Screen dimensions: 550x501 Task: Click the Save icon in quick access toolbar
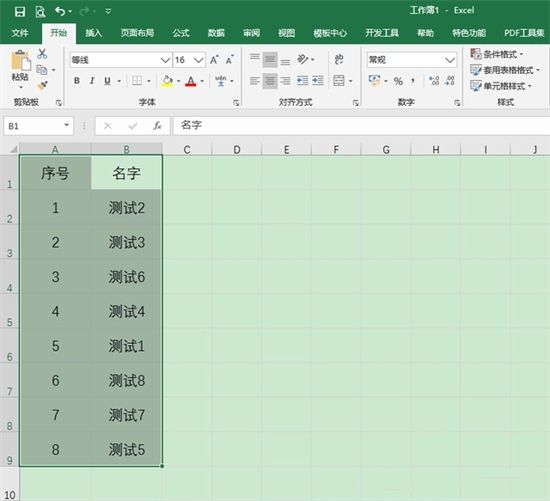(x=20, y=12)
